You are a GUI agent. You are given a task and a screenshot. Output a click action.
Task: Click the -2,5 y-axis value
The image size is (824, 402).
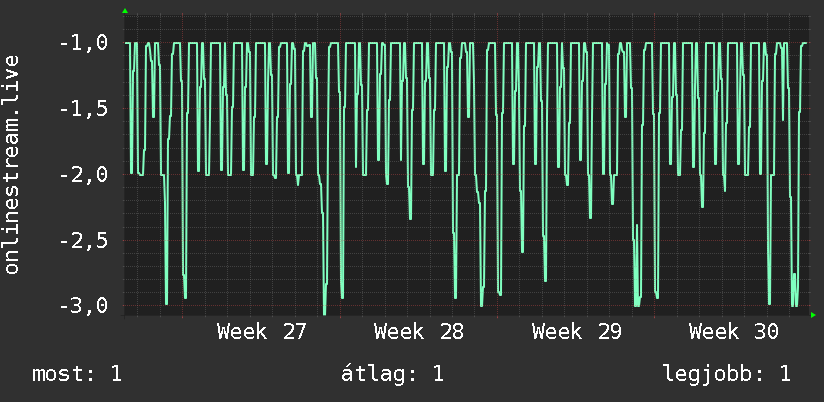pos(84,241)
